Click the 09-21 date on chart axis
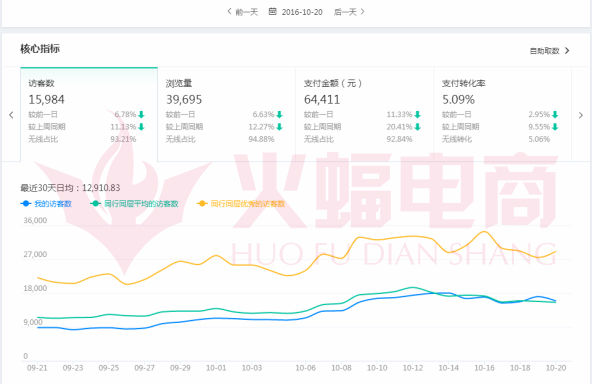Screen dimensions: 592x384 click(x=37, y=367)
